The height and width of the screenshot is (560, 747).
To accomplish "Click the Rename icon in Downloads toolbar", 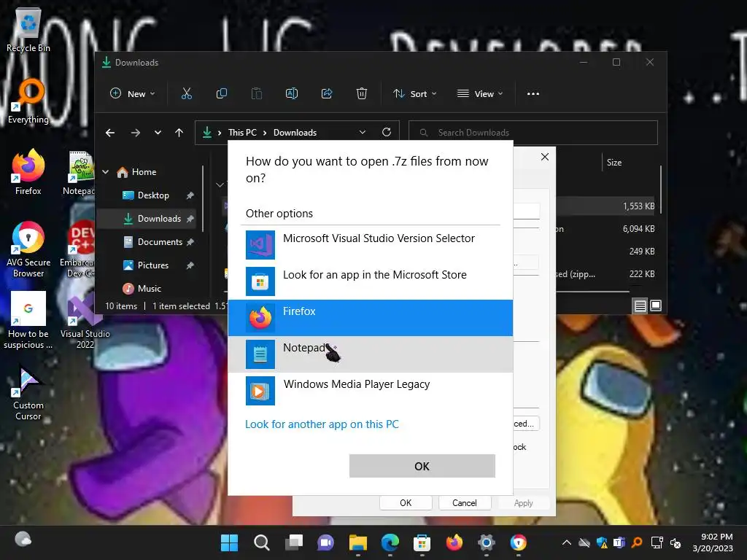I will pos(292,94).
